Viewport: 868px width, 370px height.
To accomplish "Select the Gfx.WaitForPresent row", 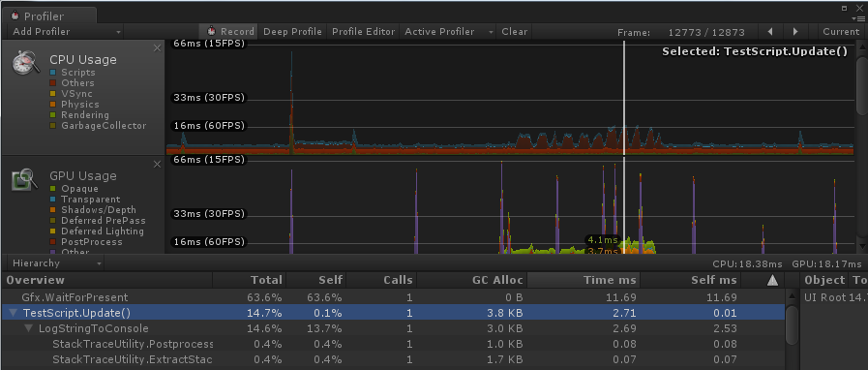I will (x=393, y=297).
